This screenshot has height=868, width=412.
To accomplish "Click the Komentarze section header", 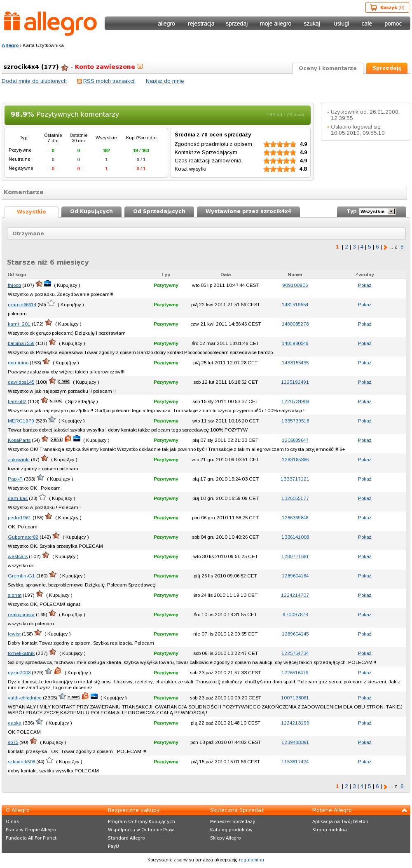I will pyautogui.click(x=204, y=192).
